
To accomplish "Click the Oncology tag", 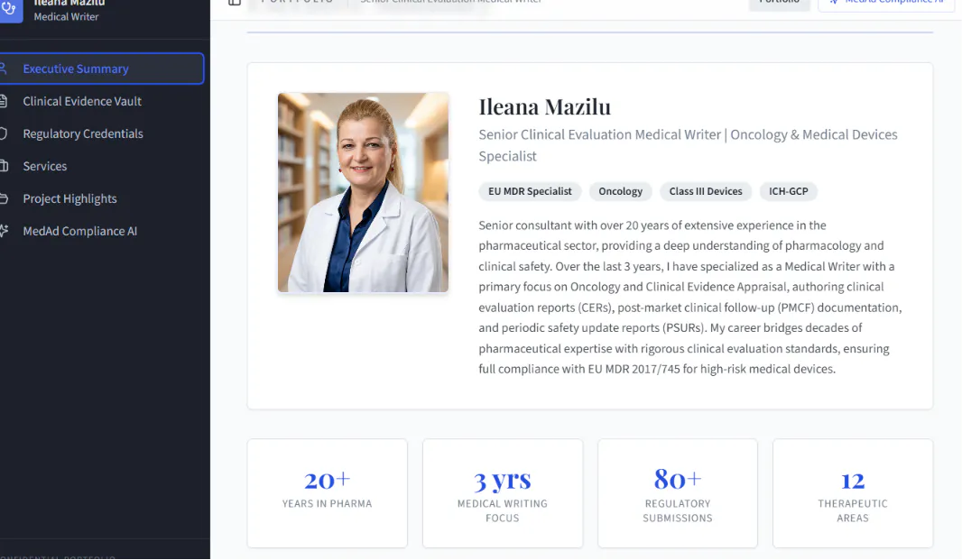I will tap(620, 191).
